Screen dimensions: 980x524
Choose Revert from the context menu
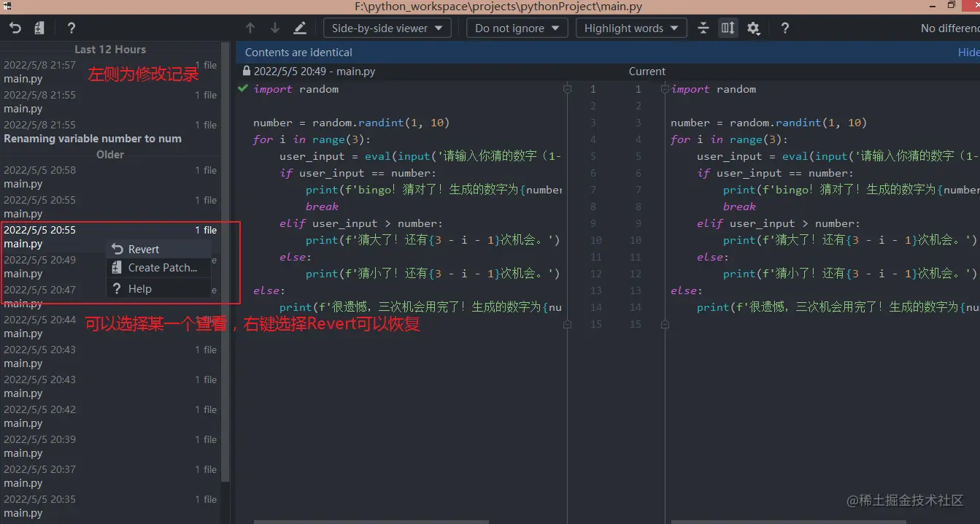click(159, 249)
